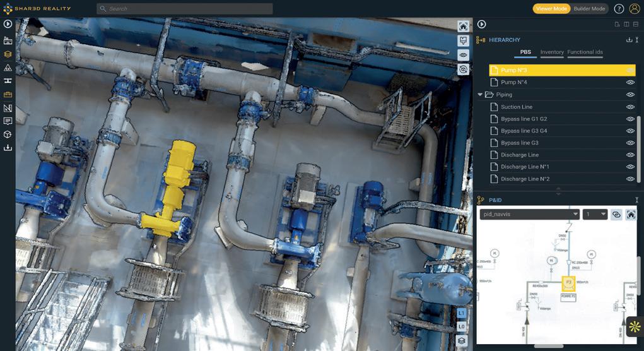
Task: Click the play circle icon atop right panel
Action: tap(482, 25)
